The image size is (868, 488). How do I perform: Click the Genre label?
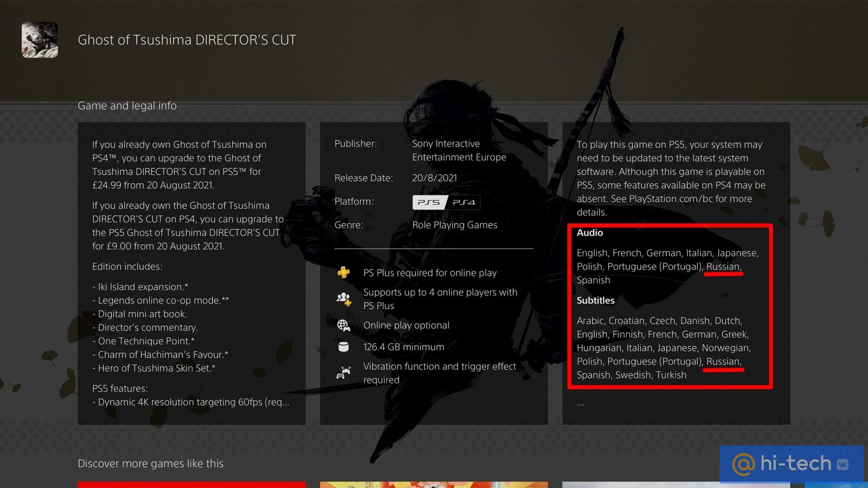pos(349,225)
